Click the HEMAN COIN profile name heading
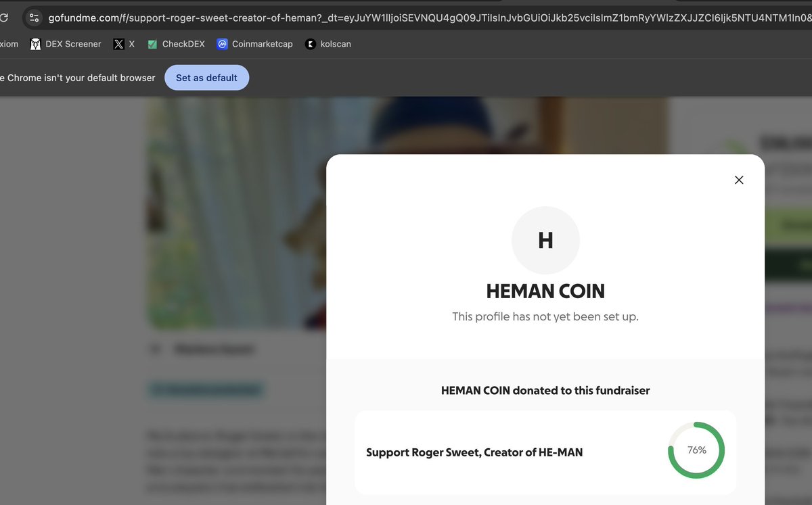This screenshot has width=812, height=505. coord(545,291)
